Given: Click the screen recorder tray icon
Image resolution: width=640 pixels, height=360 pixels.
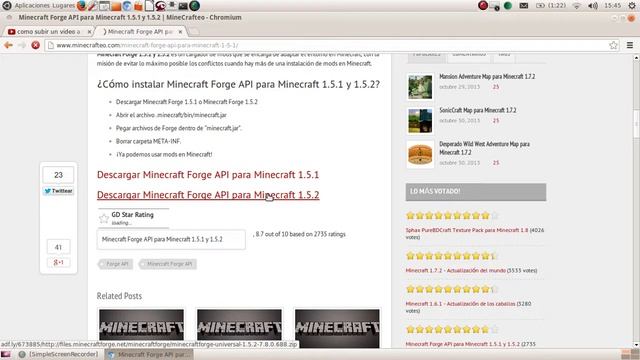Looking at the screenshot, I should coord(495,6).
